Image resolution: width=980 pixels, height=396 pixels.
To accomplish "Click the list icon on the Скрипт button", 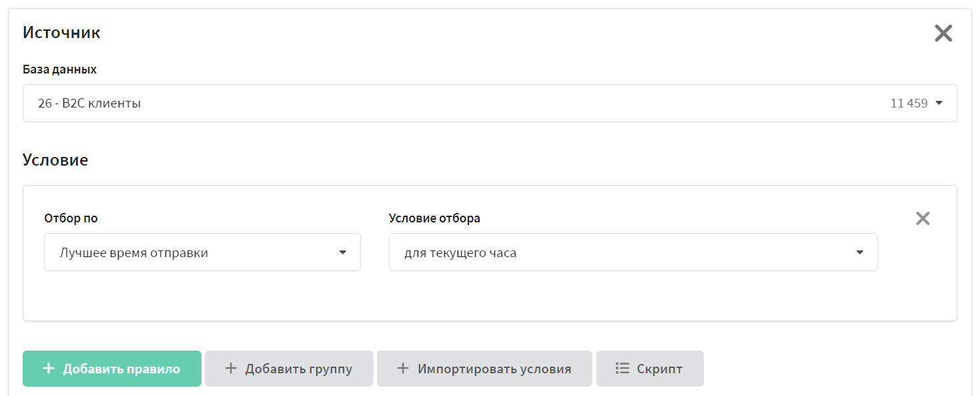I will (x=622, y=369).
